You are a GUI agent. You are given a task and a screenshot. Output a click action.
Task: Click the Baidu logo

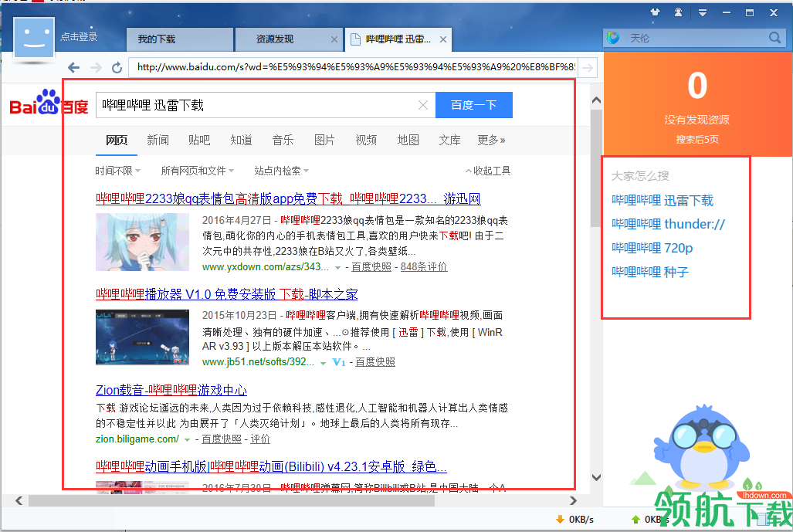[49, 103]
